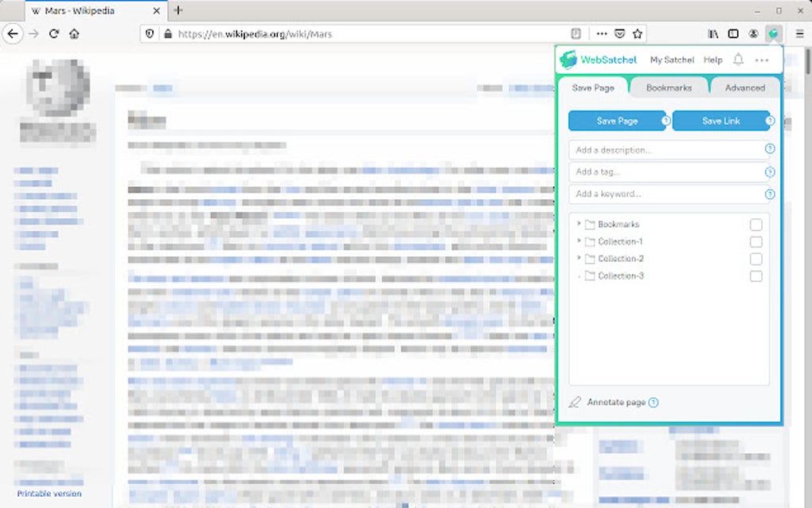Switch to the Bookmarks tab
This screenshot has width=812, height=508.
click(x=669, y=88)
